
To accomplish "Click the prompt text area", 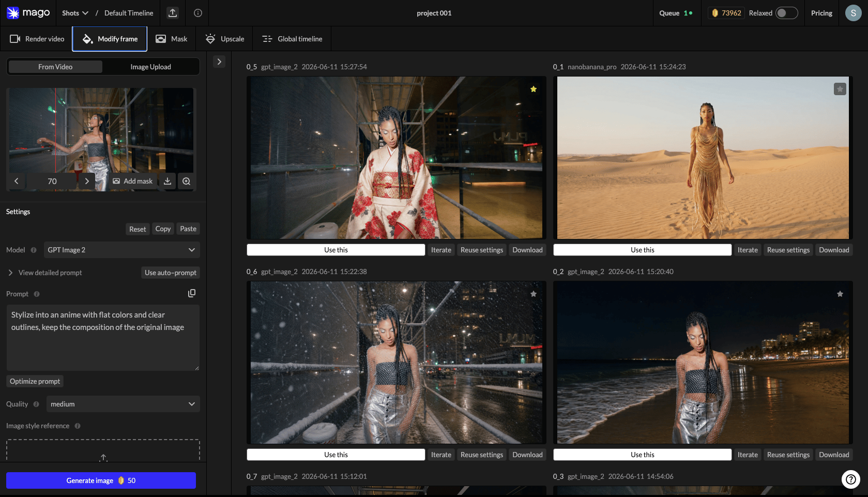I will click(103, 338).
